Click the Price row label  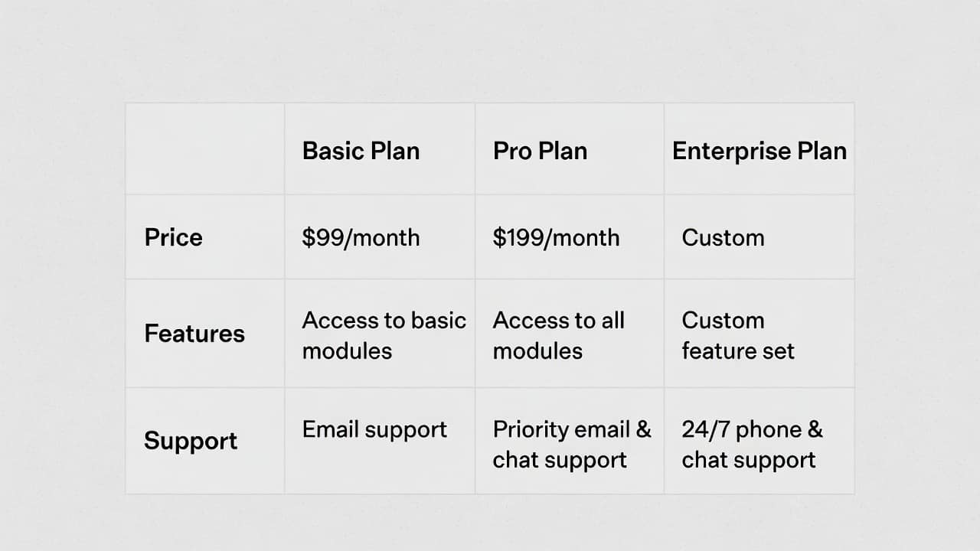[174, 237]
